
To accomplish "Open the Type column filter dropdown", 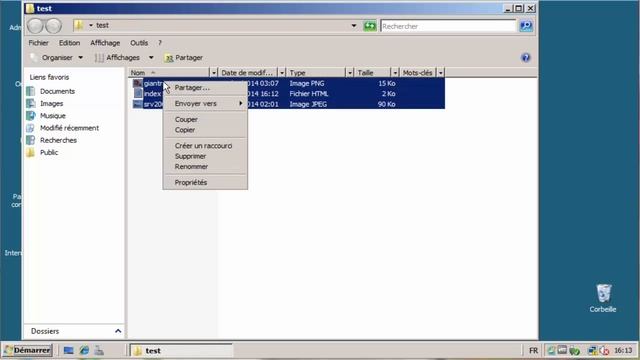I will (x=350, y=73).
